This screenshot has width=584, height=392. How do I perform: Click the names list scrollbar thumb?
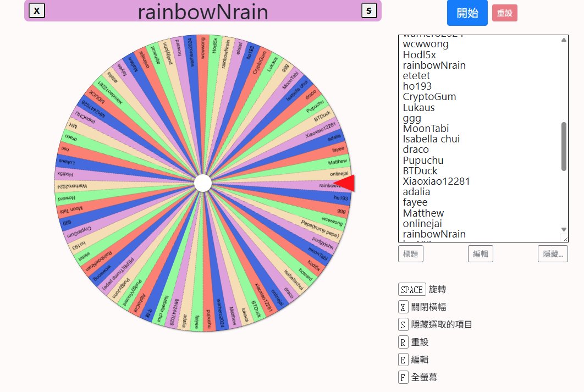[x=564, y=146]
